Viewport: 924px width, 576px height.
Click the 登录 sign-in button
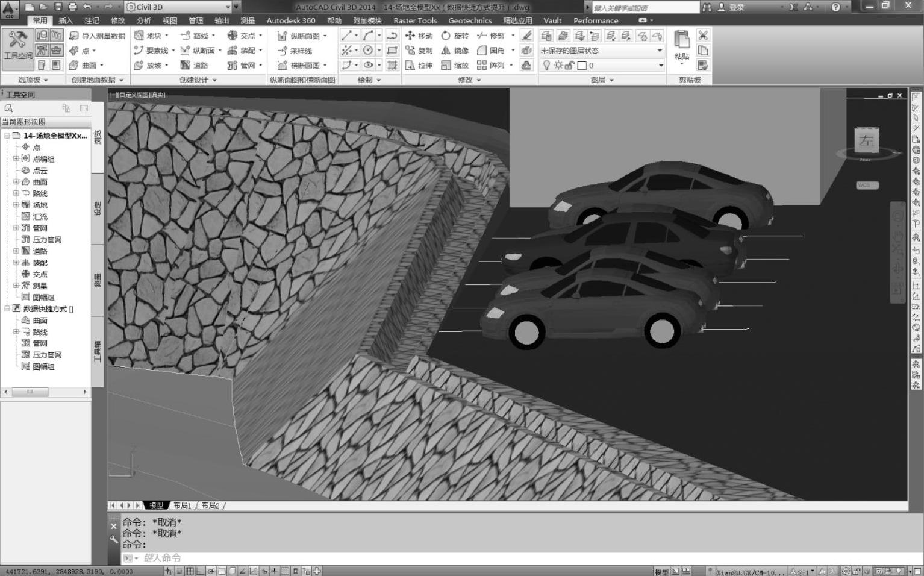[731, 7]
